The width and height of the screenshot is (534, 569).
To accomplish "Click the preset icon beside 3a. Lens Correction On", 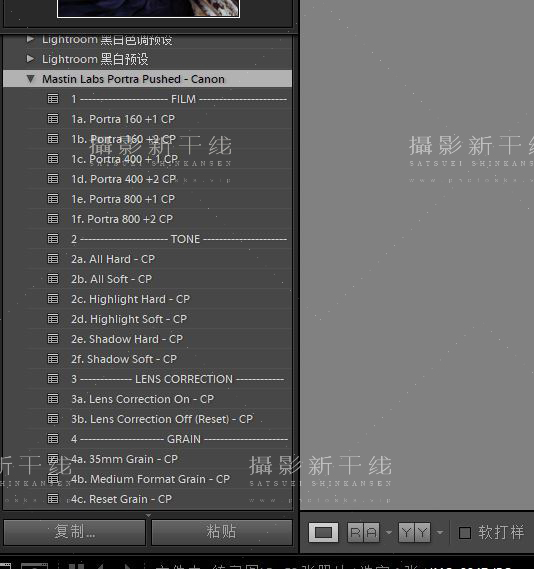I will point(53,399).
